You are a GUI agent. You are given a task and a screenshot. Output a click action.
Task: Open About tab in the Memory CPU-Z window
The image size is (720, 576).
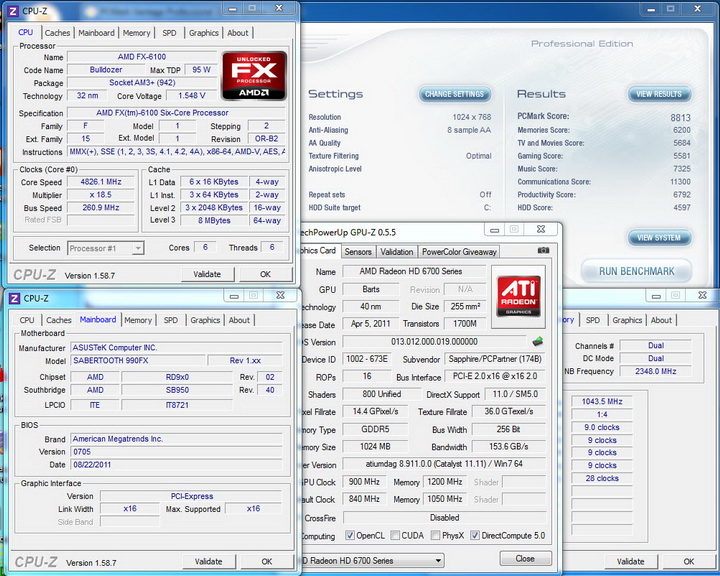tap(661, 320)
